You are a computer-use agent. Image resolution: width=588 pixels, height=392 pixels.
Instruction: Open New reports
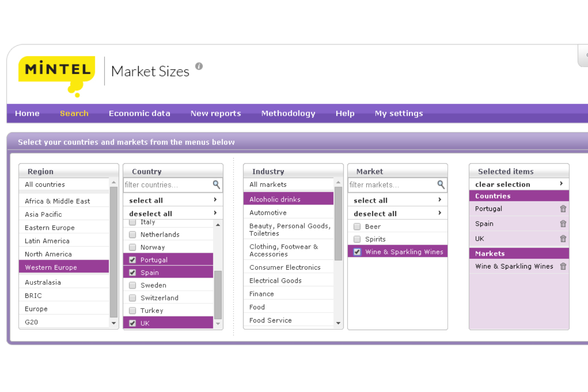click(216, 114)
